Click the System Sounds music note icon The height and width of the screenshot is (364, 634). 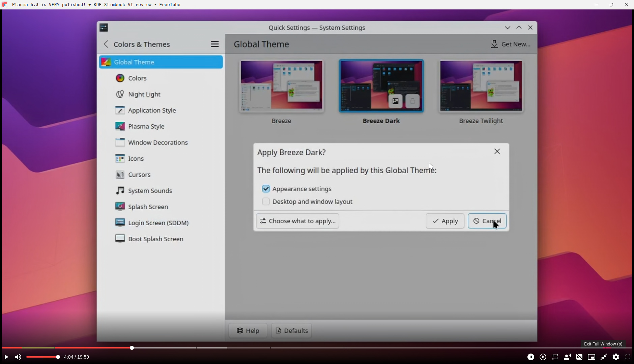point(120,191)
